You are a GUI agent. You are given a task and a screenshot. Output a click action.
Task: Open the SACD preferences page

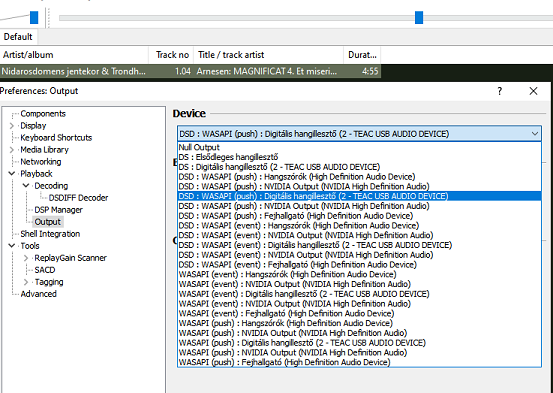[45, 270]
